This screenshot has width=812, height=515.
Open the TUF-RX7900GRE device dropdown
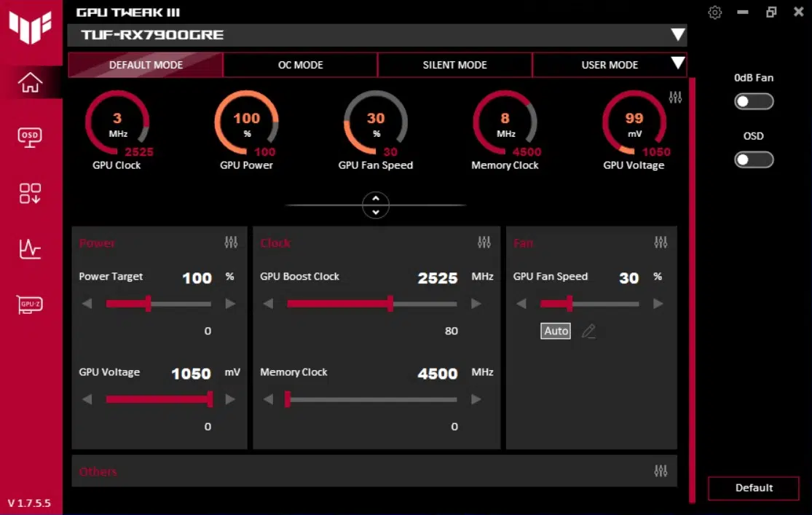pos(678,35)
